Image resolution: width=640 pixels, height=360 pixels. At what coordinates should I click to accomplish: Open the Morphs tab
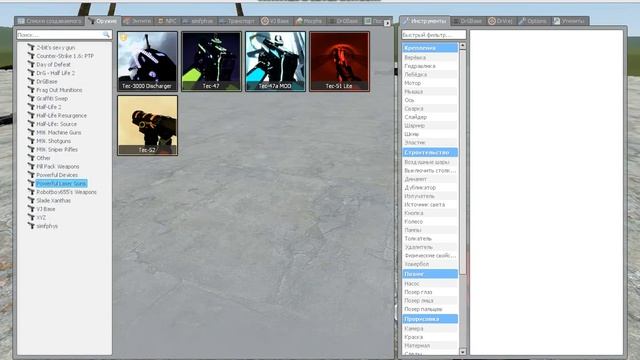tap(309, 21)
